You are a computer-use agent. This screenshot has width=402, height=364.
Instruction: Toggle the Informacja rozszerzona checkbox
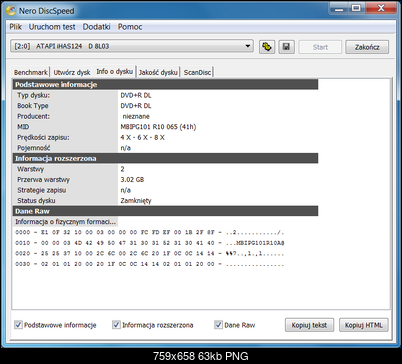pyautogui.click(x=116, y=325)
